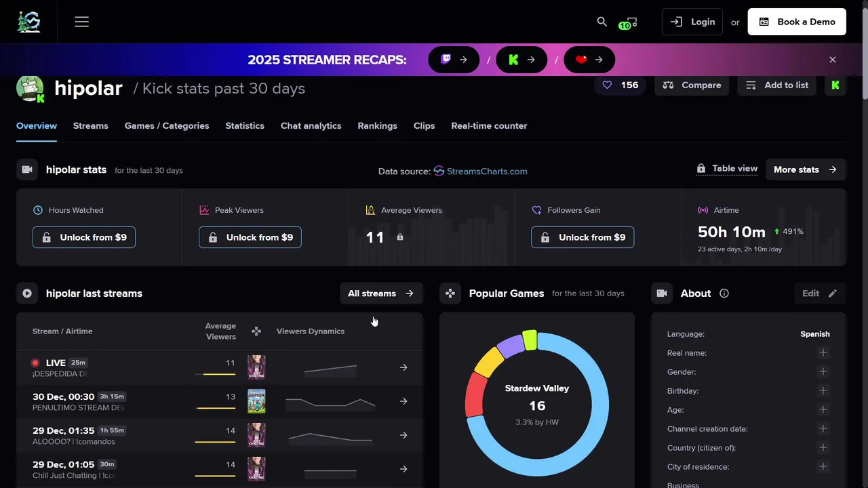Toggle the locked Table view
The image size is (868, 488).
(727, 169)
